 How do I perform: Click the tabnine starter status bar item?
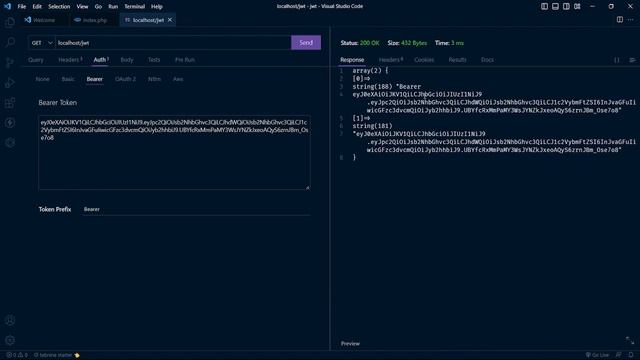click(x=57, y=355)
